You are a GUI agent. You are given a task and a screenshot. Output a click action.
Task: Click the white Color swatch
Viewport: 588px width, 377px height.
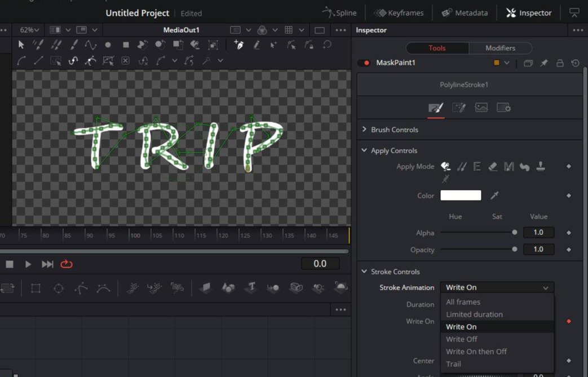461,195
